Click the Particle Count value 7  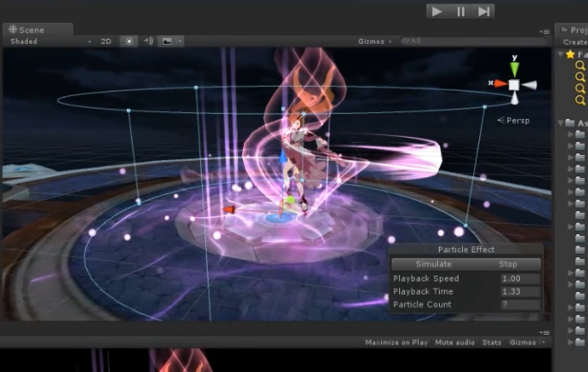520,305
